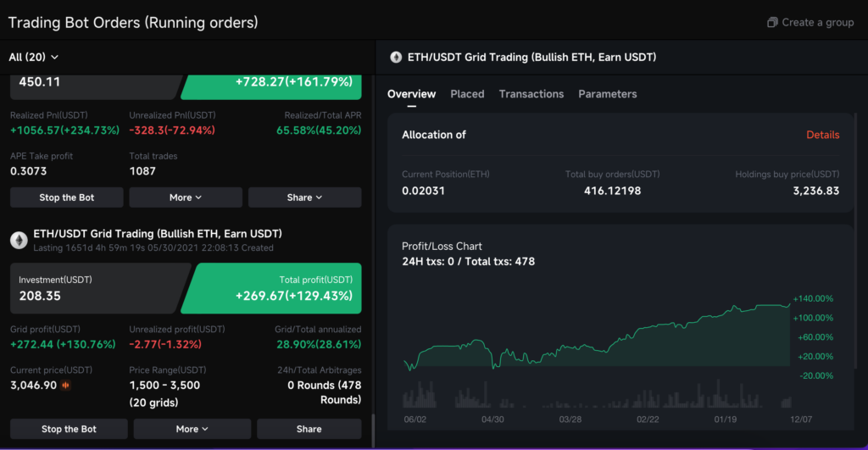The image size is (868, 450).
Task: Switch to the Overview tab
Action: (x=411, y=94)
